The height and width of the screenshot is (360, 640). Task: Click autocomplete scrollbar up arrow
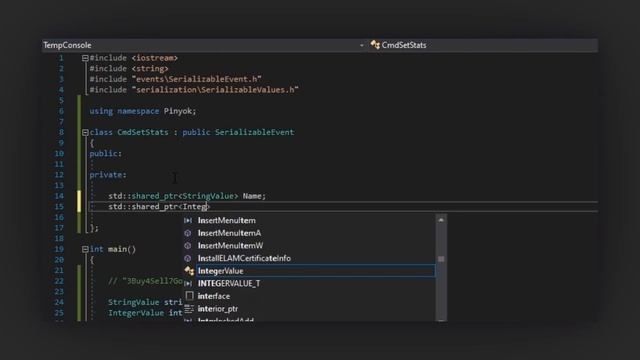(x=441, y=220)
